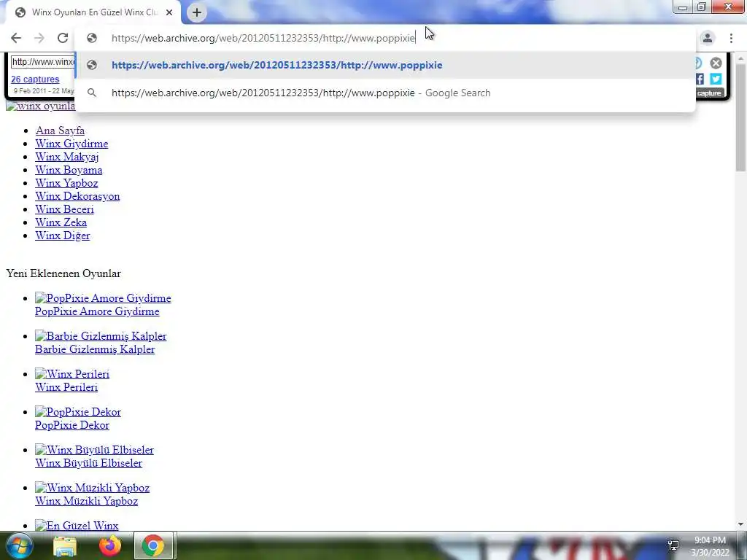Click the page vertical scrollbar thumb

pyautogui.click(x=741, y=118)
